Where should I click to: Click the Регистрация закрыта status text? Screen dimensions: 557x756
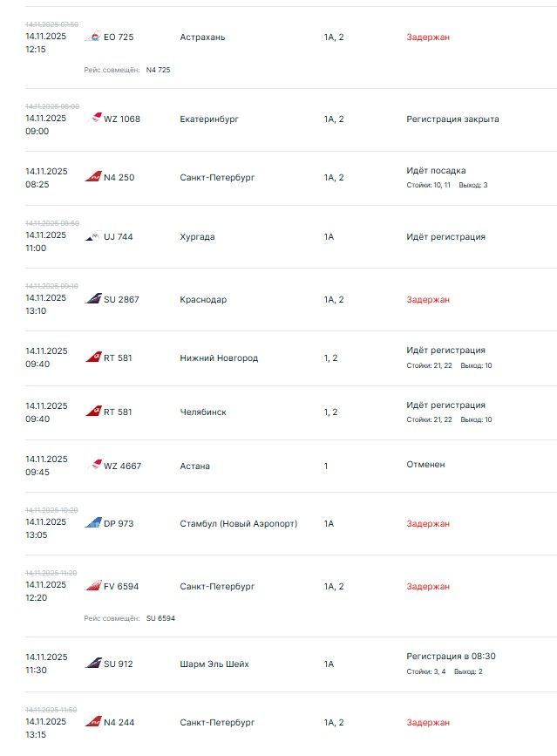[x=452, y=119]
